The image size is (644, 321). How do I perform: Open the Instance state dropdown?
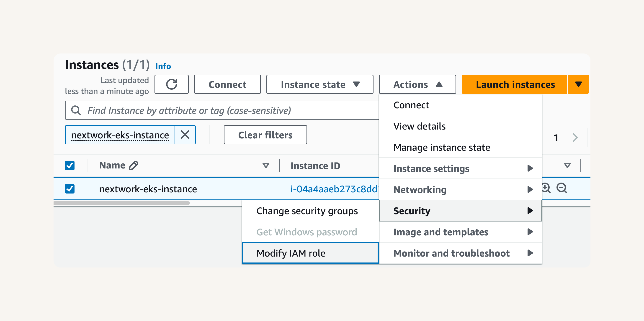tap(320, 84)
